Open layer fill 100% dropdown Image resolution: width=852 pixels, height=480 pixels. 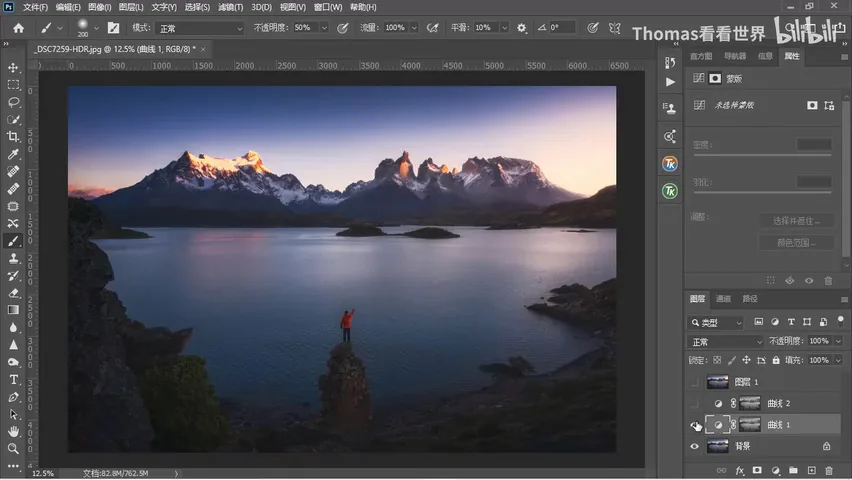[838, 360]
